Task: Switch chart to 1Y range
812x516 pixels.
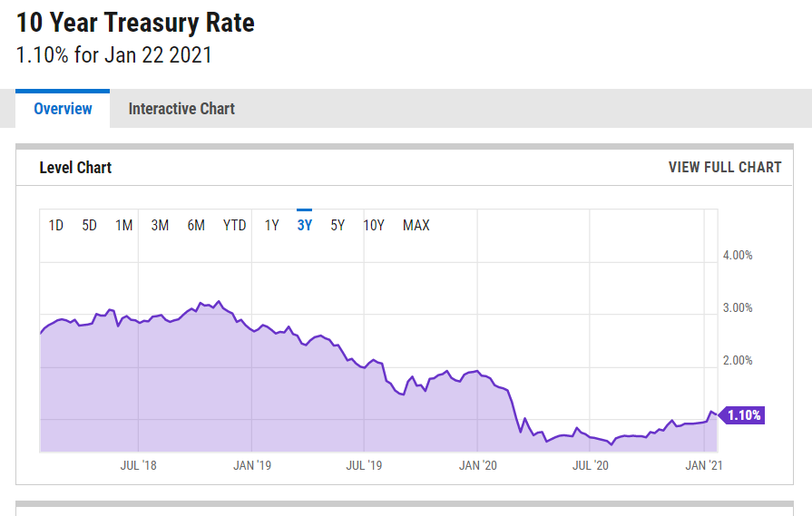Action: pyautogui.click(x=271, y=225)
